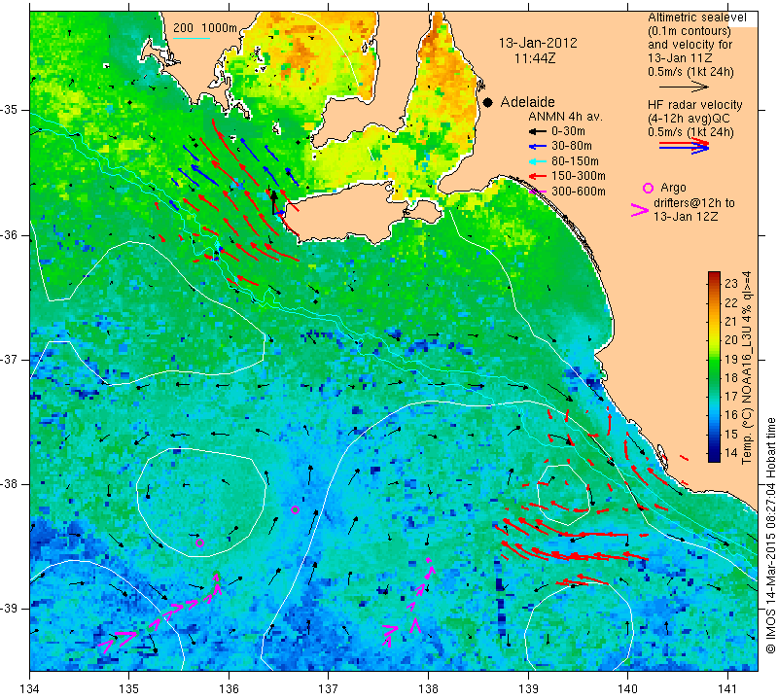778x700 pixels.
Task: Click the black ANMN mooring arrow off Kangaroo Island
Action: pos(273,202)
